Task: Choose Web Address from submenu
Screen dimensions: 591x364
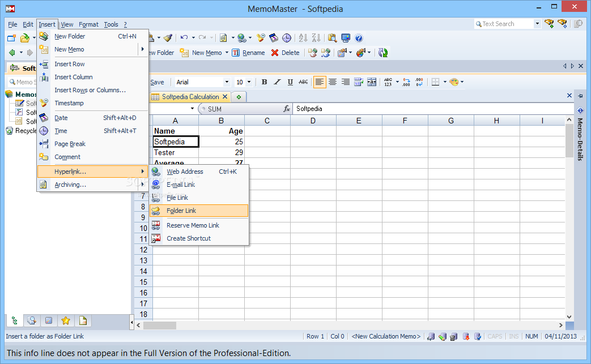Action: click(199, 172)
